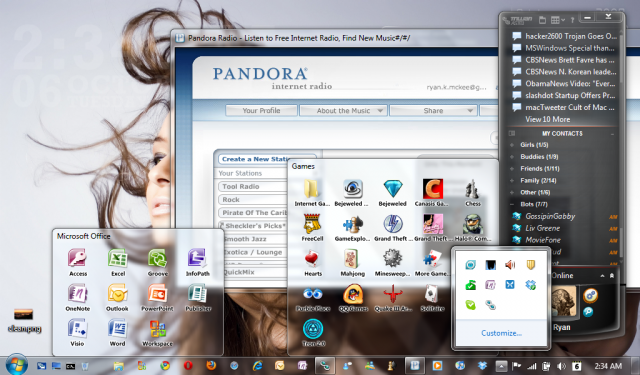This screenshot has width=640, height=375.
Task: Open clean.png file on desktop
Action: click(24, 320)
